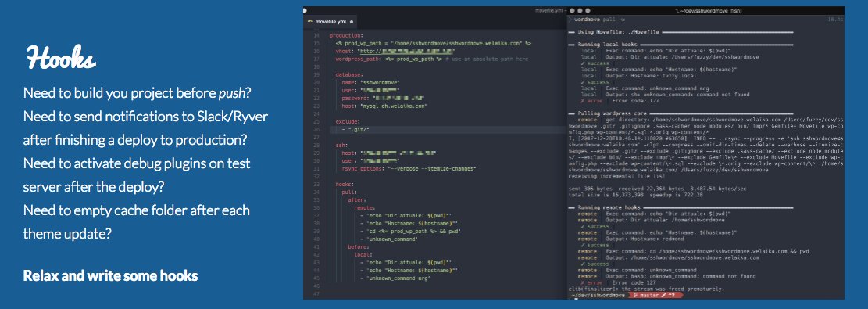868x309 pixels.
Task: Click the command duration in terminal's corner
Action: [x=835, y=20]
